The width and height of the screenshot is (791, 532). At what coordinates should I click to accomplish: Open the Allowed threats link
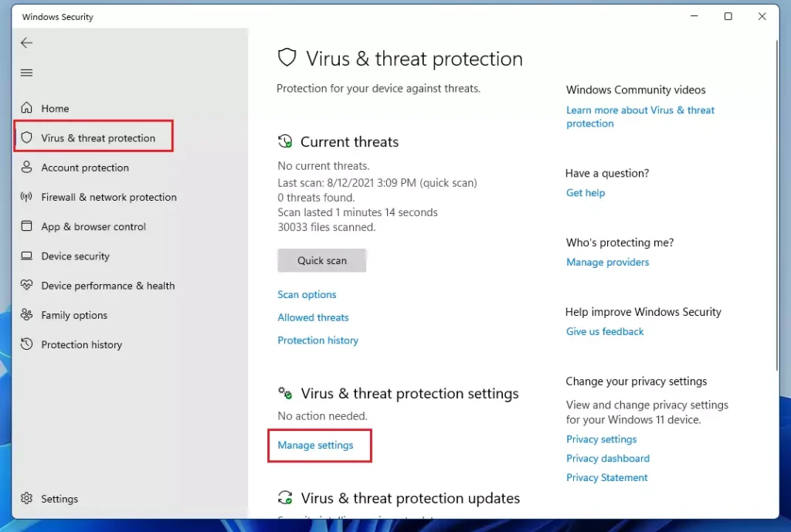[313, 317]
